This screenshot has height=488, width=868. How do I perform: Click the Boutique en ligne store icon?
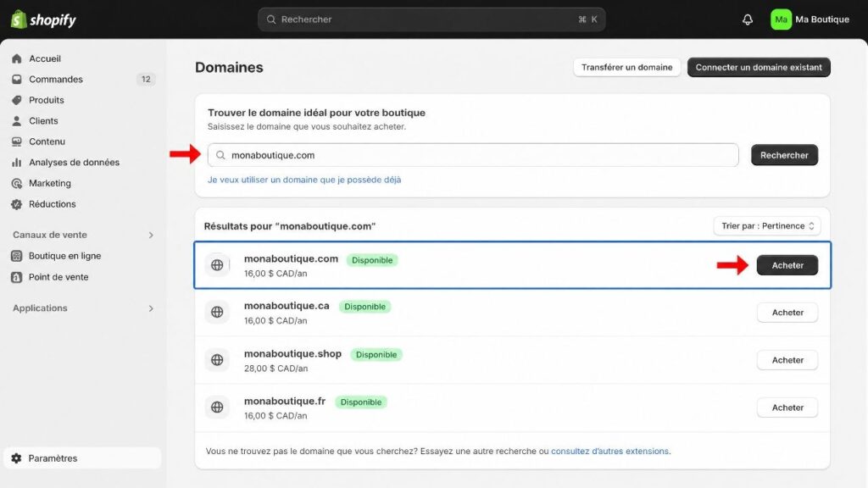[x=17, y=256]
